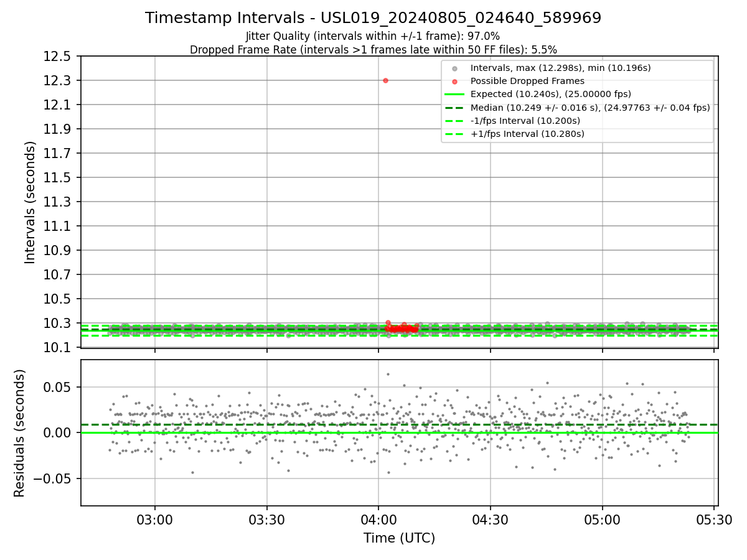
Task: Click the '12.3' y-axis tick label
Action: [57, 81]
